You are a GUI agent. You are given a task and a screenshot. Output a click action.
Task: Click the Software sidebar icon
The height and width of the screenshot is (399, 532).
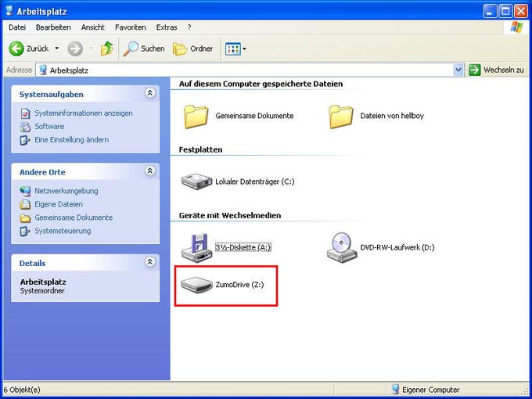click(25, 127)
